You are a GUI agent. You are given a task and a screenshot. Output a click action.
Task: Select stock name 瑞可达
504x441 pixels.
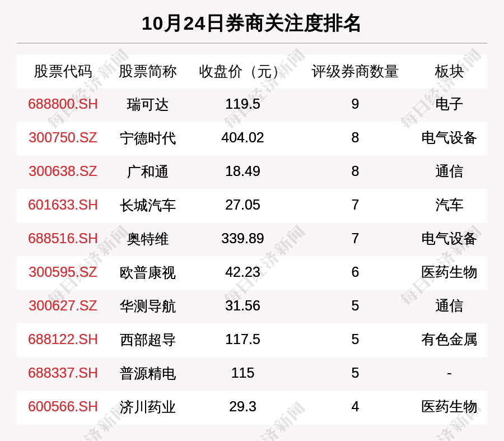(x=147, y=105)
